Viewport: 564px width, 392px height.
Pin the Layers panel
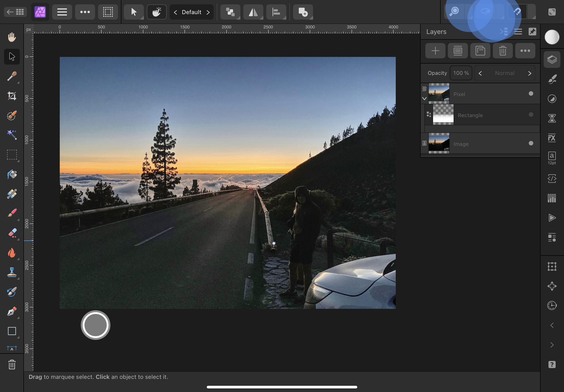click(x=532, y=32)
